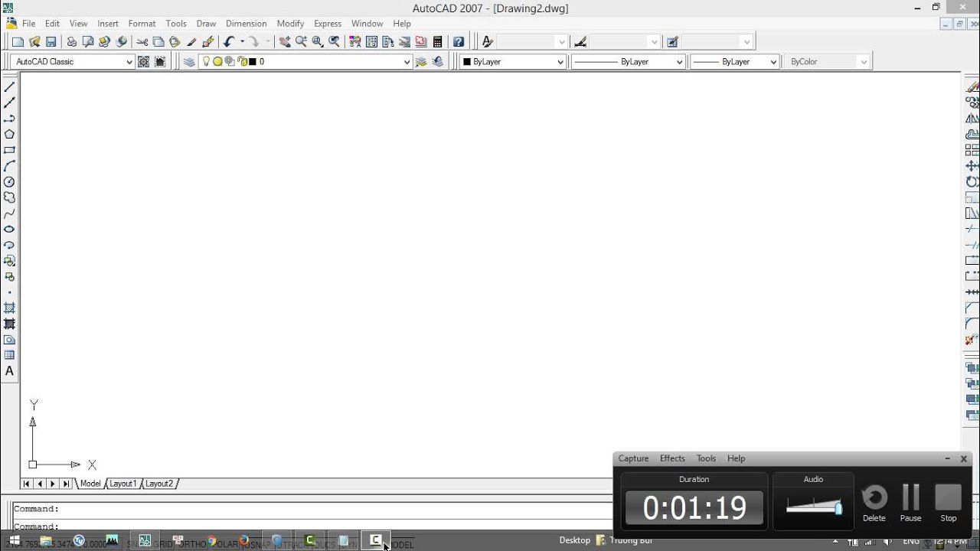980x551 pixels.
Task: Open Chrome from the taskbar
Action: (211, 541)
